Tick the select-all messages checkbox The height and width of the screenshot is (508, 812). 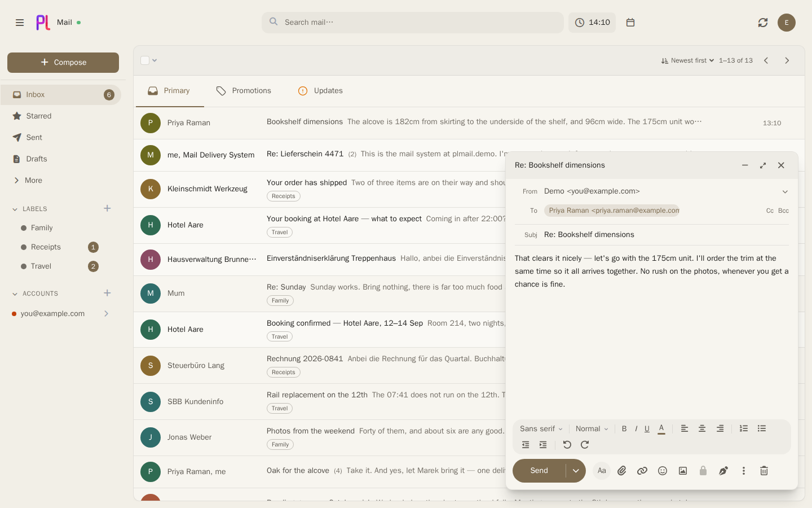pos(145,60)
